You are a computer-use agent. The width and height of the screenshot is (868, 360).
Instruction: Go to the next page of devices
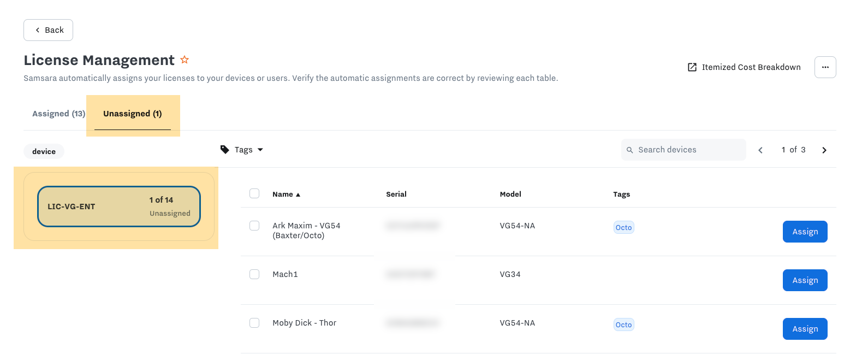tap(824, 150)
